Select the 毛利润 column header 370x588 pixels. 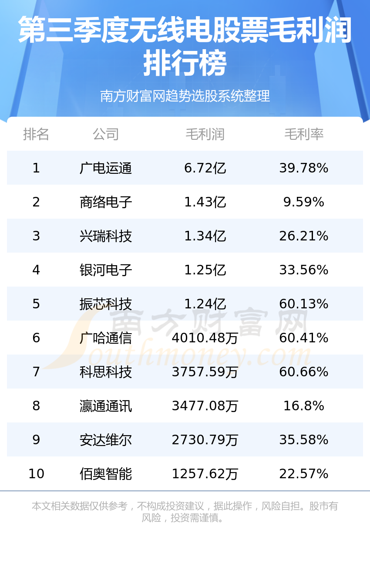[205, 134]
